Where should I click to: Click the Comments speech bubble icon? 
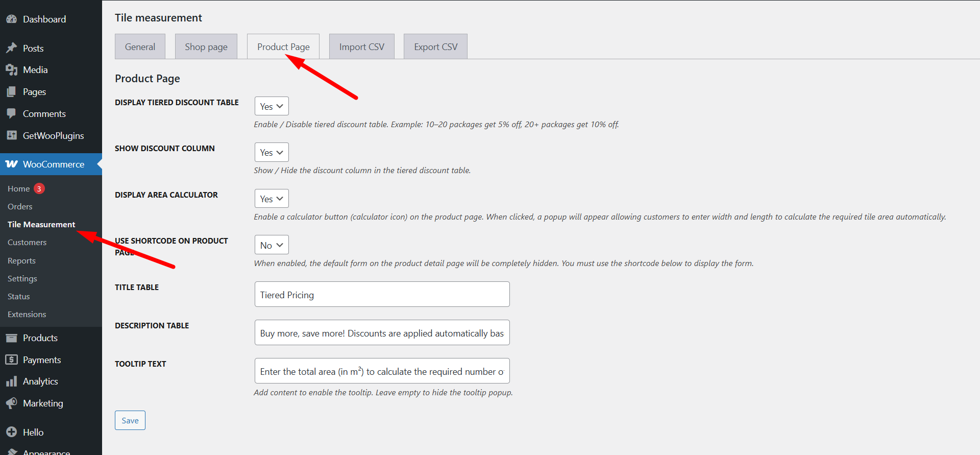click(11, 113)
